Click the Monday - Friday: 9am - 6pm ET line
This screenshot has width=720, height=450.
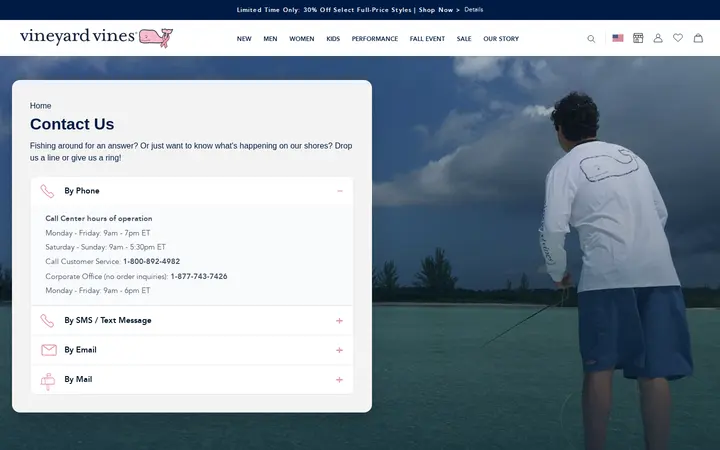98,291
